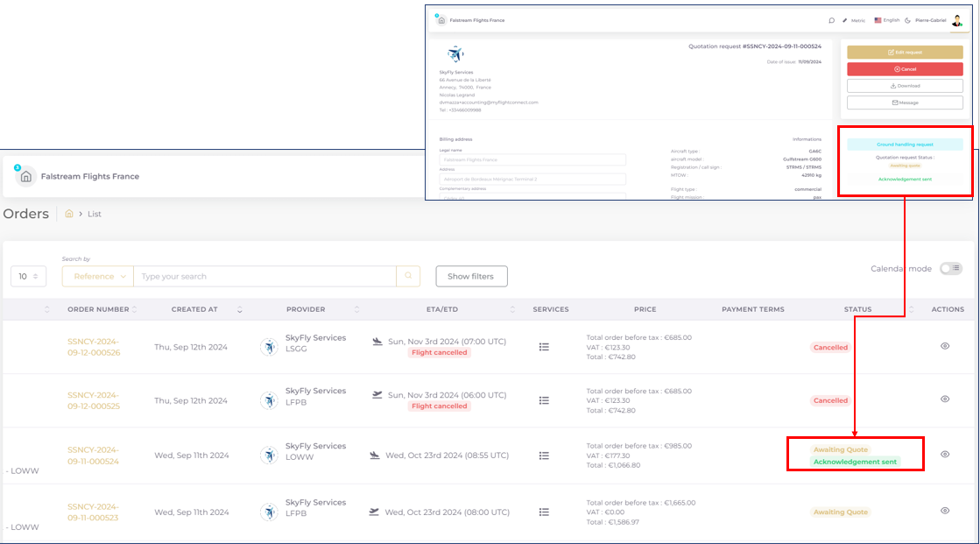This screenshot has height=544, width=980.
Task: Click takeoff plane icon in 06:00 UTC row
Action: tap(377, 394)
